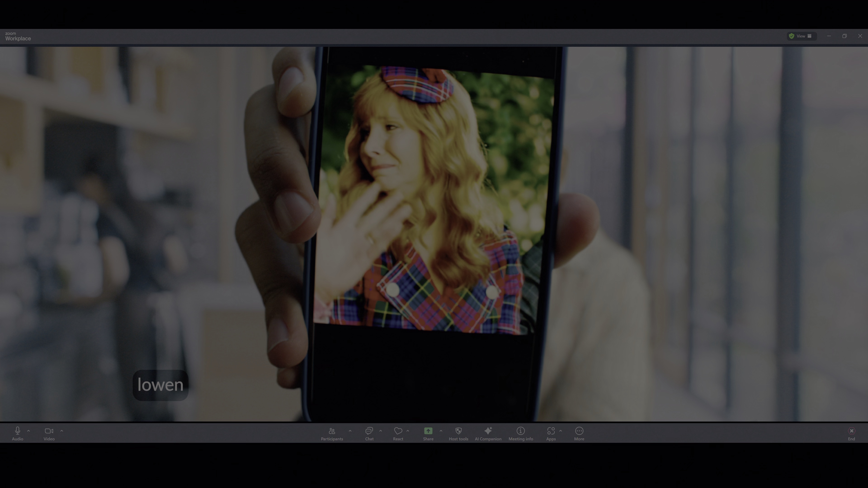Click the lowen participant name label
This screenshot has width=868, height=488.
point(160,385)
